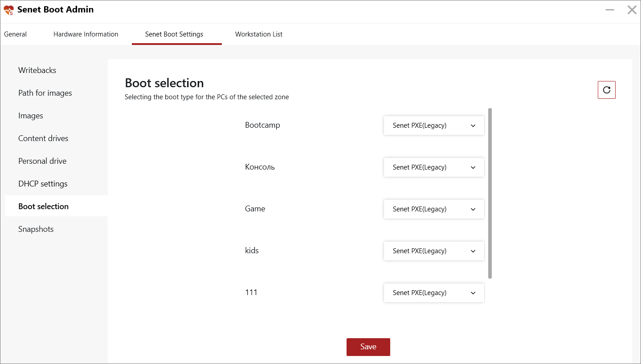Open the Content drives settings
Image resolution: width=641 pixels, height=364 pixels.
coord(43,138)
